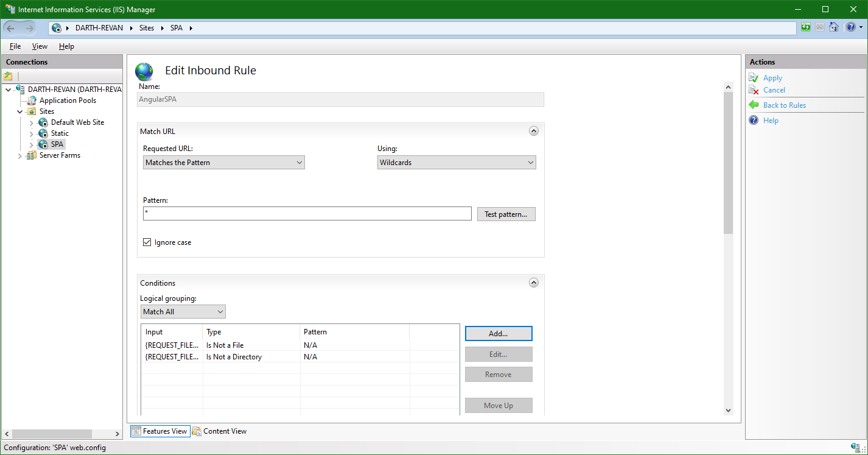
Task: Expand the Default Web Site node
Action: [x=31, y=122]
